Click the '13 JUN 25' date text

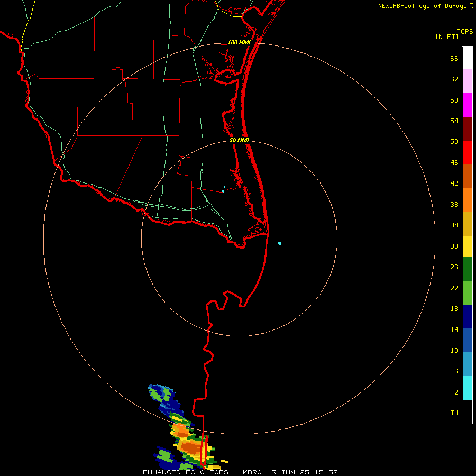(x=288, y=472)
